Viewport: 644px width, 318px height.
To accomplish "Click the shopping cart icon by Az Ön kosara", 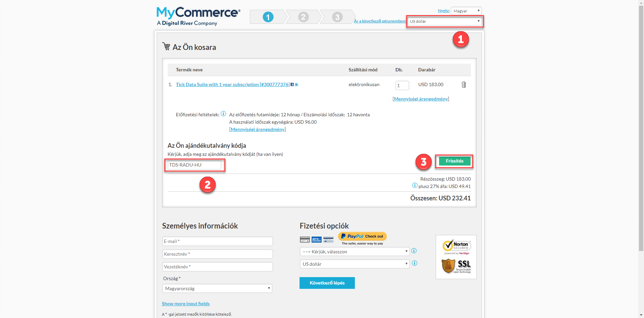I will coord(166,46).
